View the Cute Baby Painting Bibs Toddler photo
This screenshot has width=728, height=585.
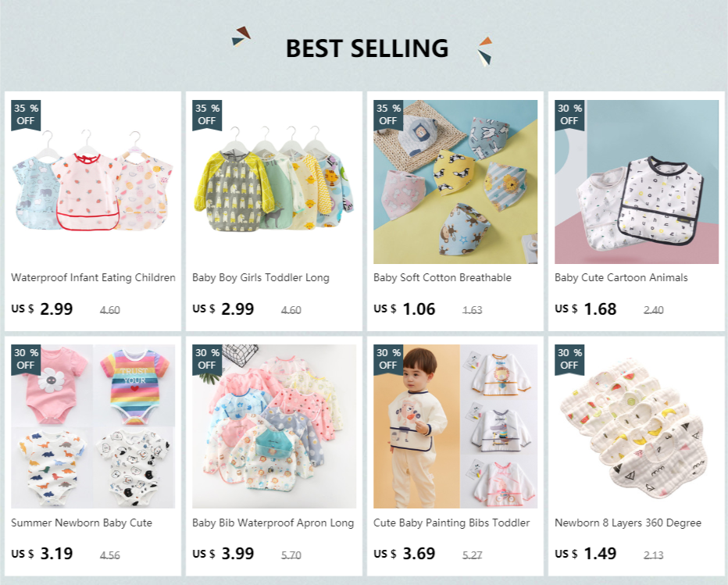(x=455, y=426)
